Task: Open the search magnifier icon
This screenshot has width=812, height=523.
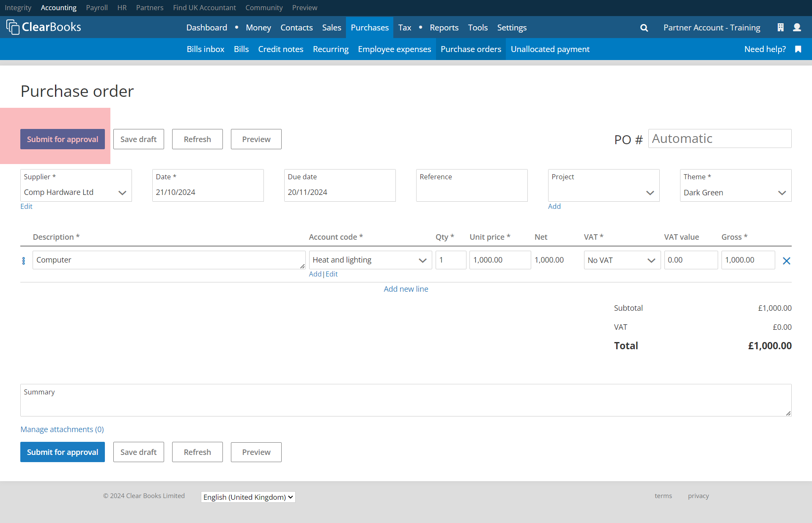Action: tap(644, 28)
